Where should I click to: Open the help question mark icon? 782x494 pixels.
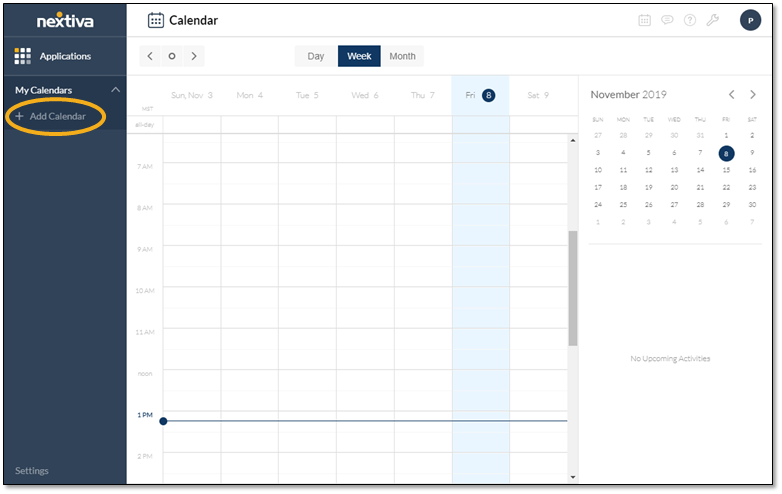[x=690, y=20]
